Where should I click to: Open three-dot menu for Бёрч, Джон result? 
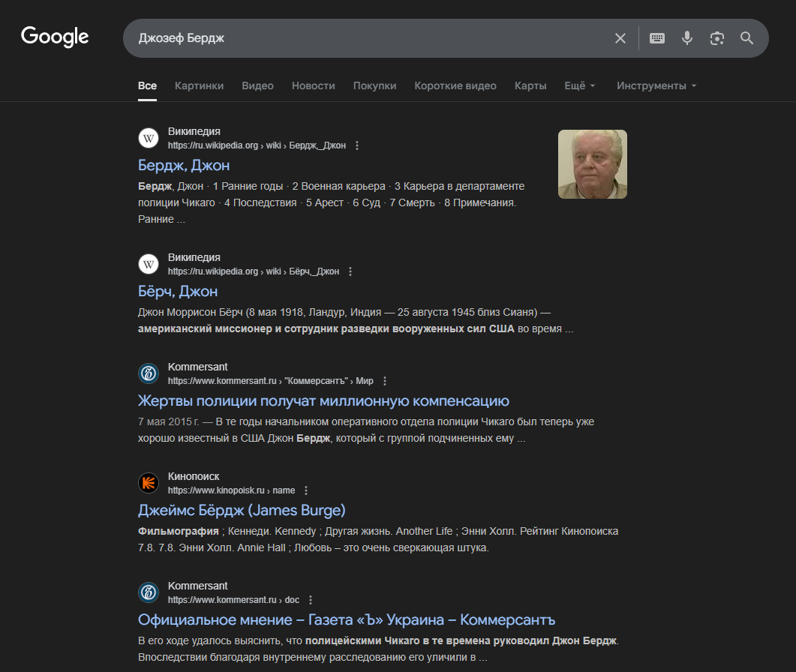click(x=350, y=271)
